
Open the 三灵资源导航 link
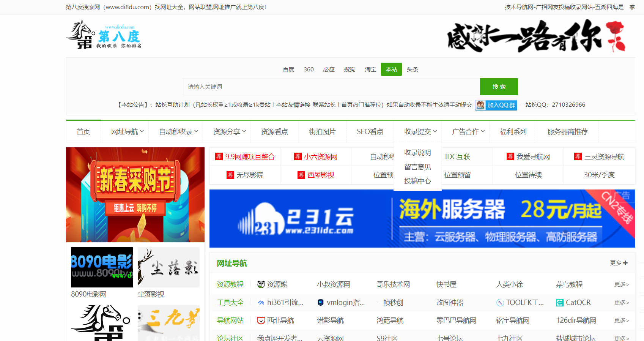point(604,156)
